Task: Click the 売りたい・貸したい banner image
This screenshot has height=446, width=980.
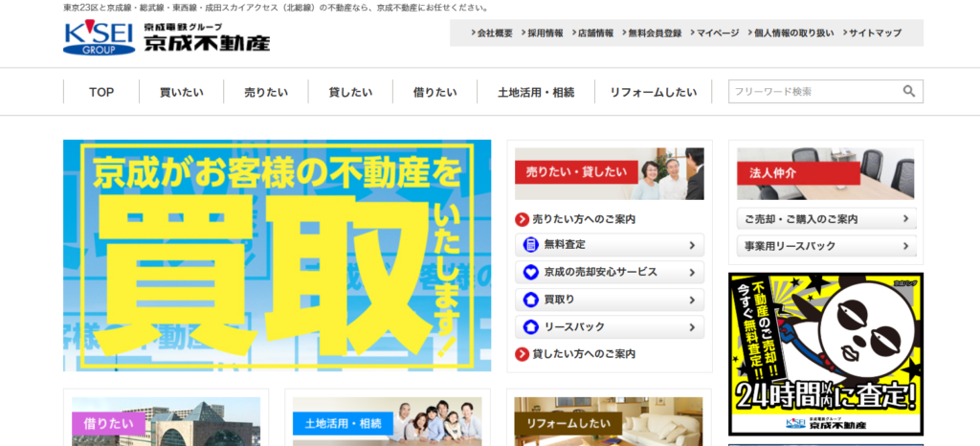Action: point(610,173)
